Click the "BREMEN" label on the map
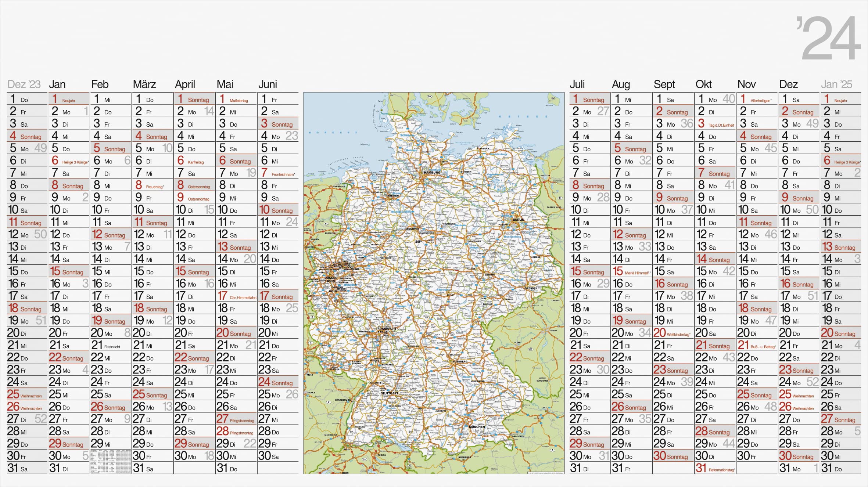Image resolution: width=868 pixels, height=487 pixels. click(x=393, y=196)
